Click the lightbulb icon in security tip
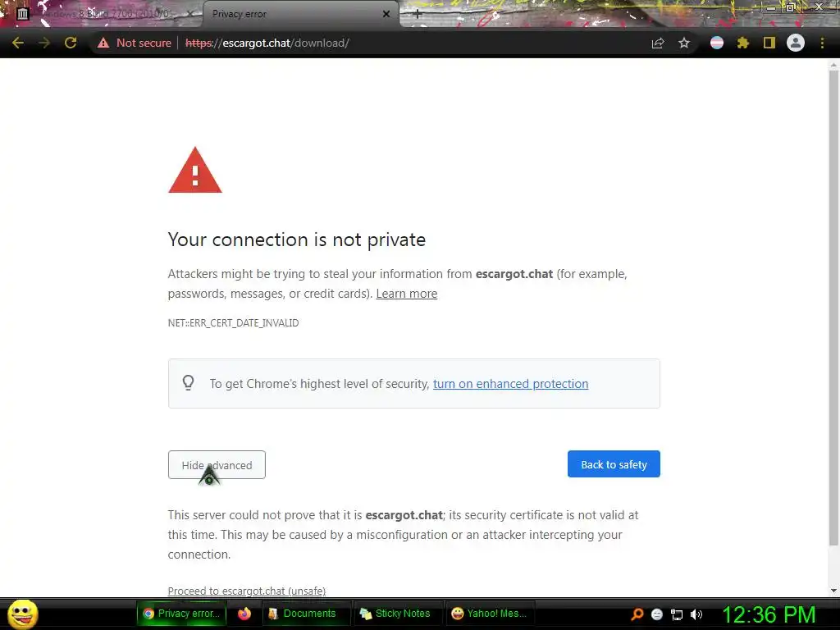The height and width of the screenshot is (630, 840). pyautogui.click(x=188, y=383)
